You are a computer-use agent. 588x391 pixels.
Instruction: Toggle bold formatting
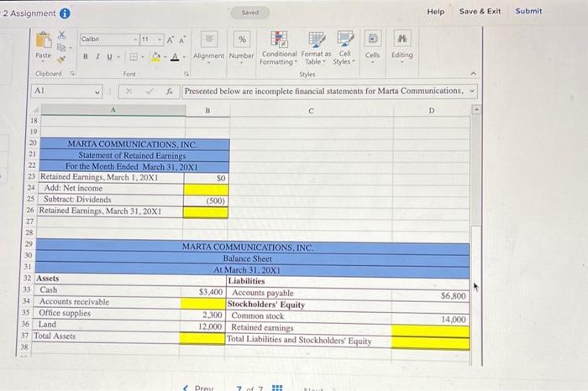(x=86, y=56)
